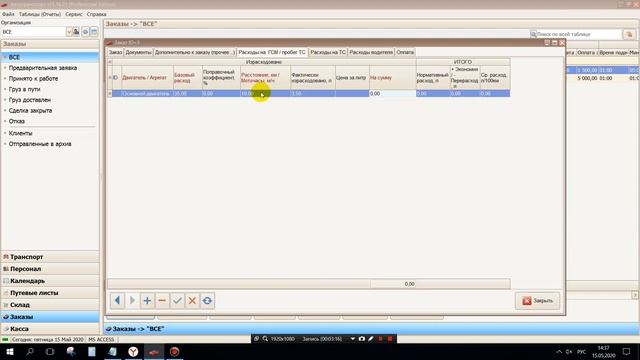Switch to the Заказ tab
Image resolution: width=640 pixels, height=360 pixels.
(x=116, y=52)
